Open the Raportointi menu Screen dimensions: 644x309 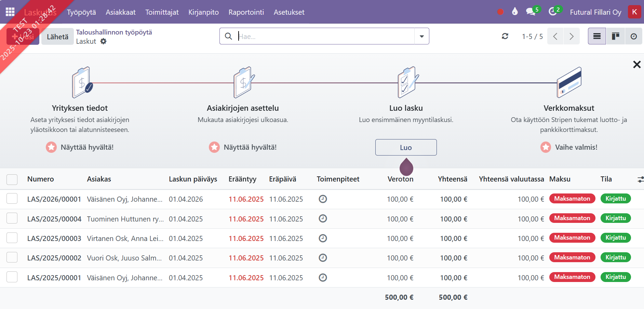(x=246, y=12)
